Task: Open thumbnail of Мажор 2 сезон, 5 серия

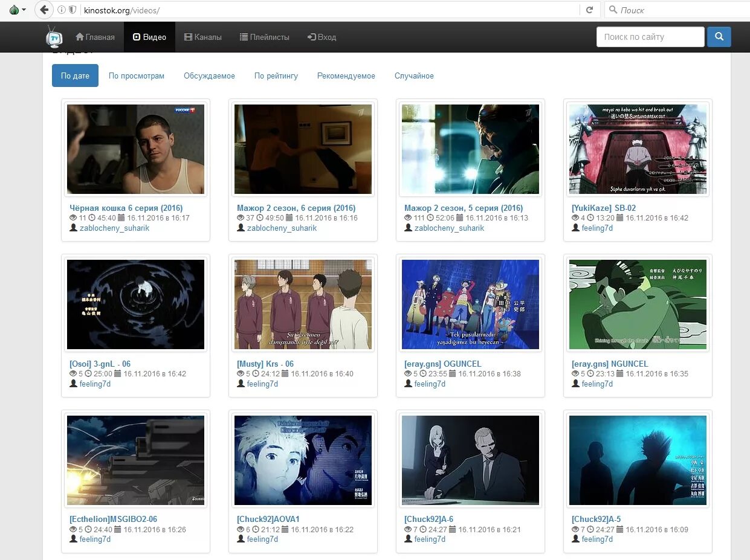Action: [x=470, y=149]
